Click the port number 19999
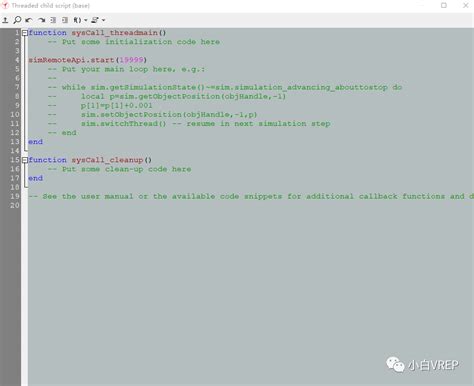The height and width of the screenshot is (386, 474). pyautogui.click(x=131, y=60)
